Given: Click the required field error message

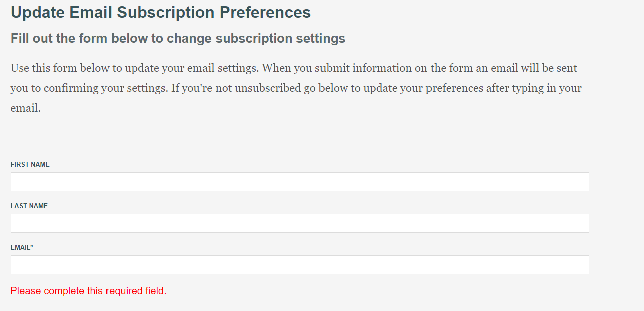Looking at the screenshot, I should (x=88, y=291).
